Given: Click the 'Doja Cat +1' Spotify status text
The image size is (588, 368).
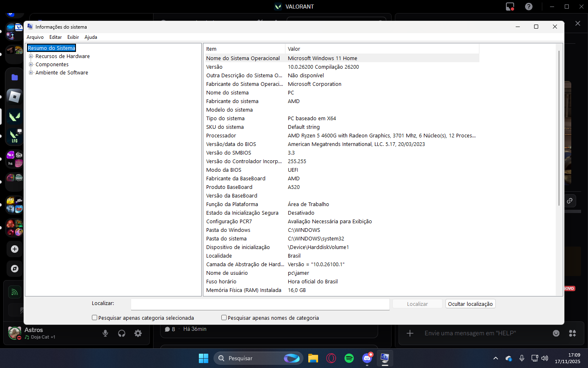Looking at the screenshot, I should point(43,337).
